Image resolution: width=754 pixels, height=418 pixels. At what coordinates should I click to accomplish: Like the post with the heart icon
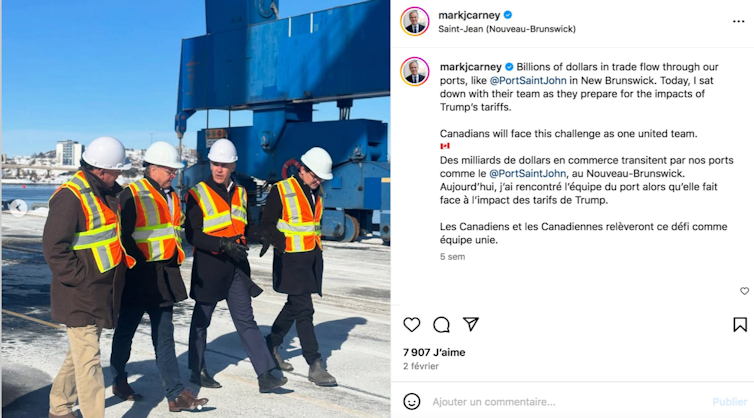click(x=412, y=325)
